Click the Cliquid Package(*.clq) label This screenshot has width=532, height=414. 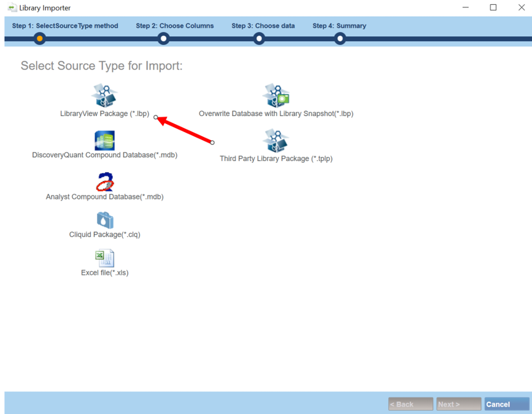[x=104, y=235]
